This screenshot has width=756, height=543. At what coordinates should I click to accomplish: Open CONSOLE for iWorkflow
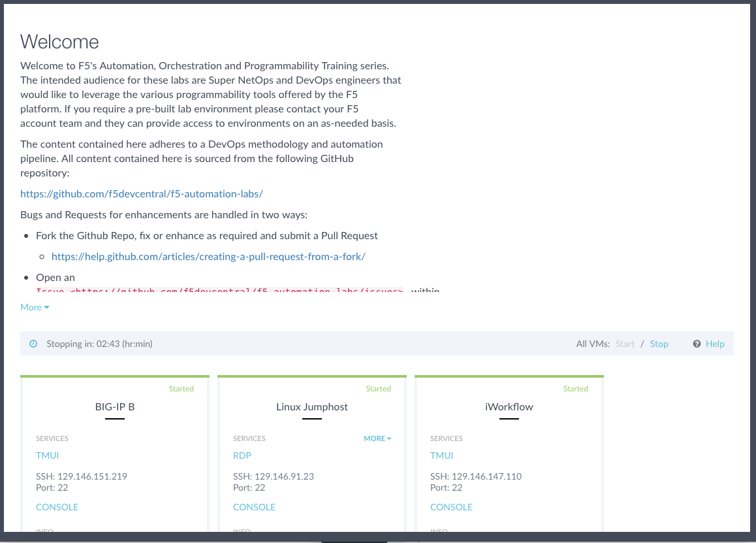click(x=451, y=507)
